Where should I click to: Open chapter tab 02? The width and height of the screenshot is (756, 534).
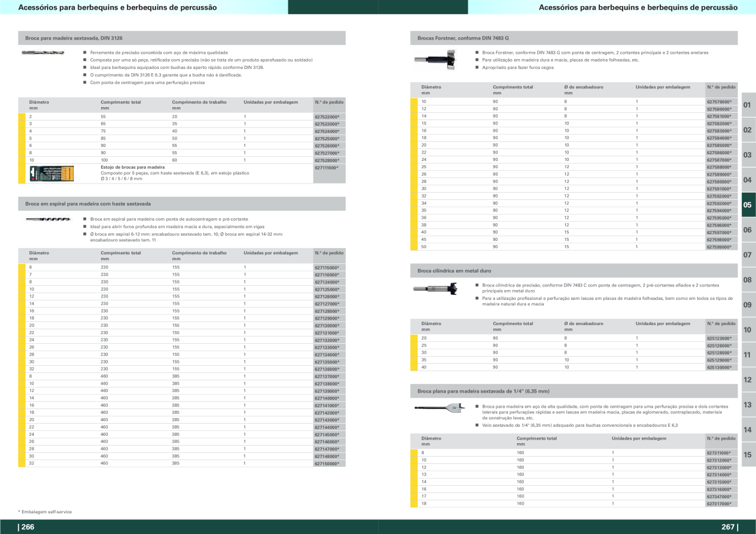747,130
